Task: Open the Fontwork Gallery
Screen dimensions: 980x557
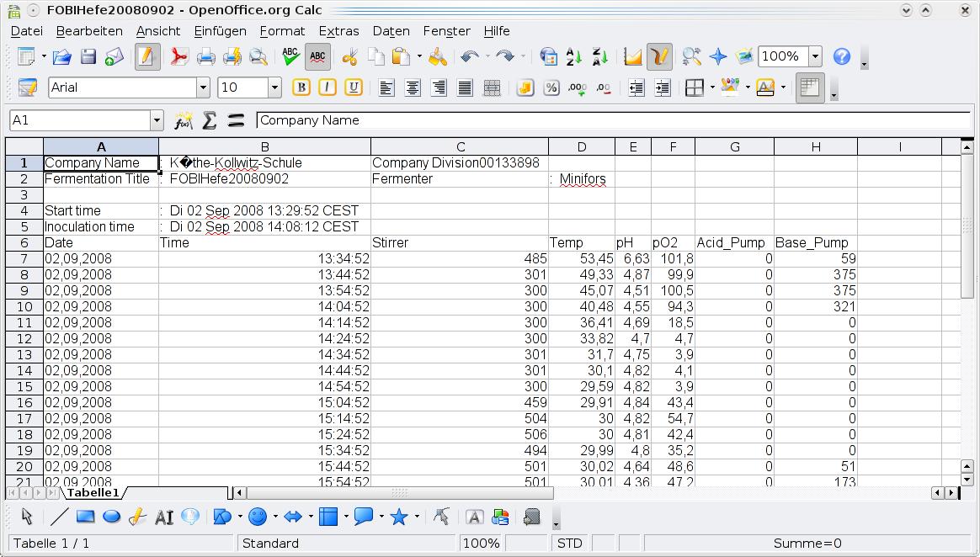Action: [x=474, y=517]
